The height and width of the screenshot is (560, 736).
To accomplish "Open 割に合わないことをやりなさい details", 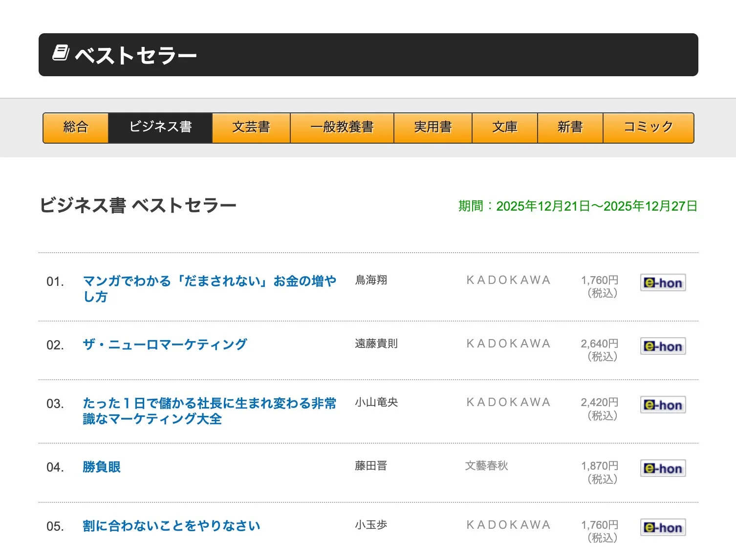I will click(x=172, y=525).
